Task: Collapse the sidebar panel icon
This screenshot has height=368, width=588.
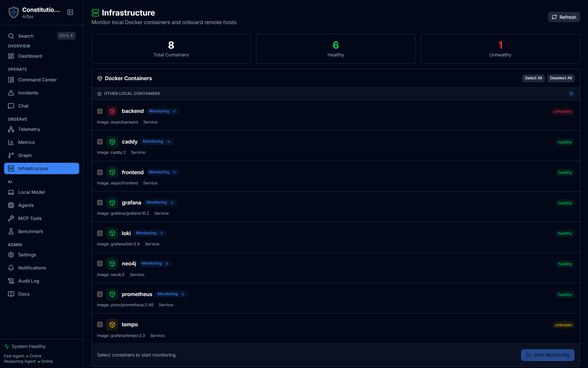Action: tap(70, 12)
